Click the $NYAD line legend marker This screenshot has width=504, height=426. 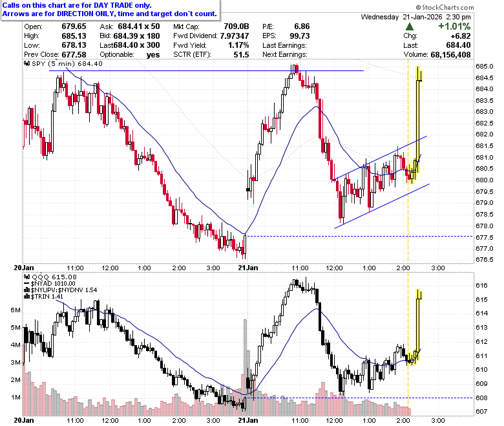pyautogui.click(x=26, y=284)
